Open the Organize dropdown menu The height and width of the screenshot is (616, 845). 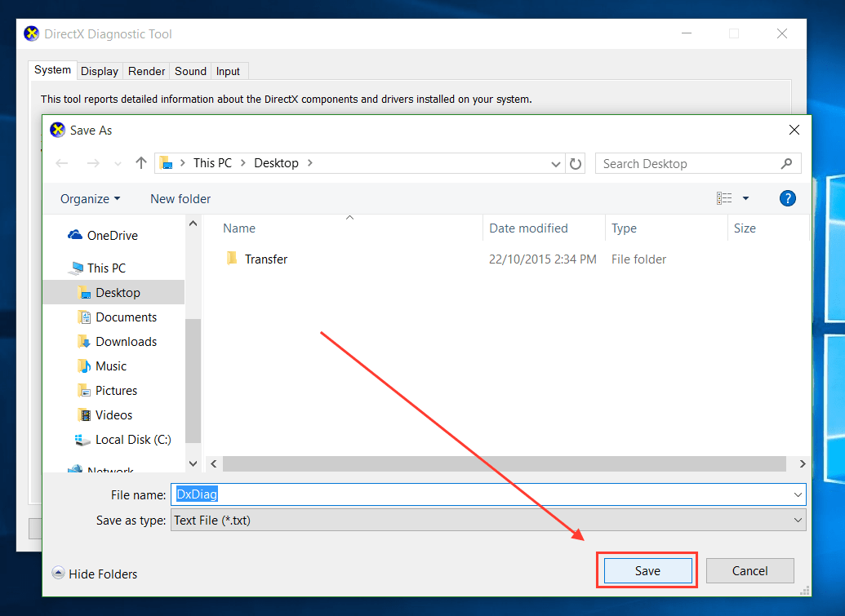[x=90, y=199]
